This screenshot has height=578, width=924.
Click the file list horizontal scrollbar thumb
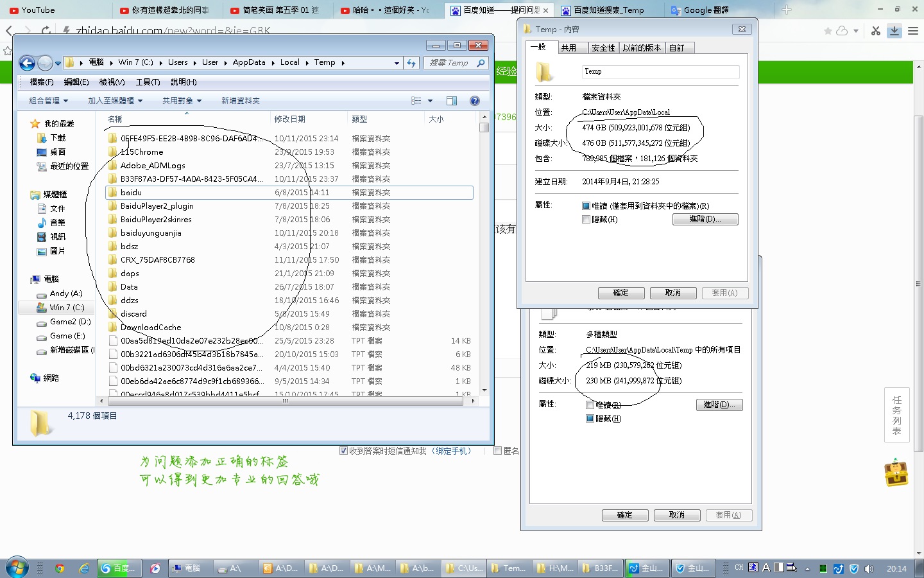pyautogui.click(x=286, y=401)
